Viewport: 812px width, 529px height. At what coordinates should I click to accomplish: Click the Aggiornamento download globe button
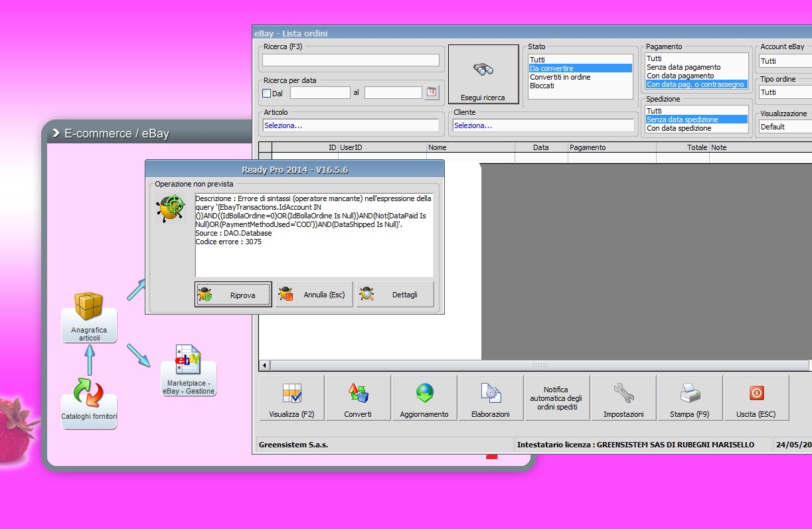tap(424, 398)
